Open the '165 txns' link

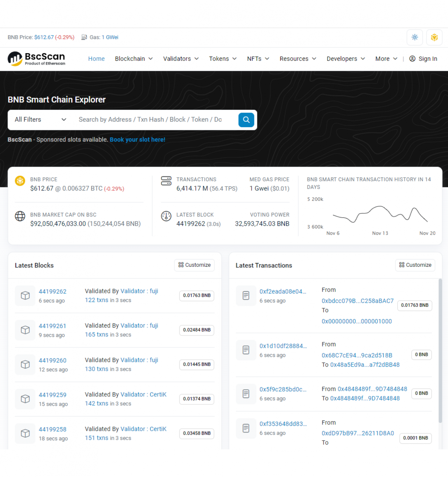(96, 334)
